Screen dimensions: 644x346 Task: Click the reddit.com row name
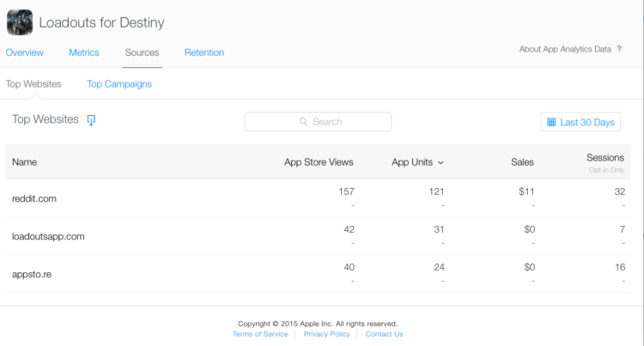34,198
